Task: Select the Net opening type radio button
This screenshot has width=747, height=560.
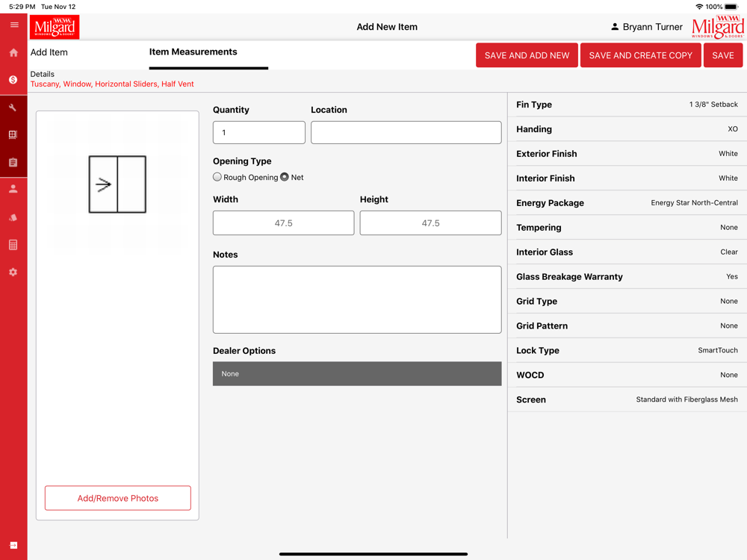Action: [x=285, y=177]
